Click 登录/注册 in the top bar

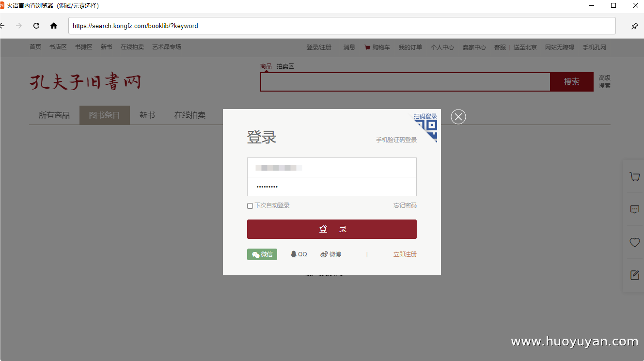319,47
